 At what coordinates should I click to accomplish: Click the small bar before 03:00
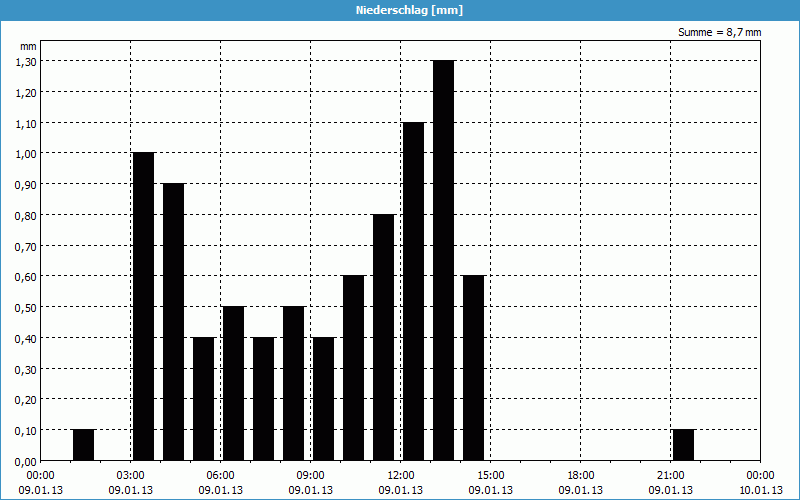click(x=83, y=445)
